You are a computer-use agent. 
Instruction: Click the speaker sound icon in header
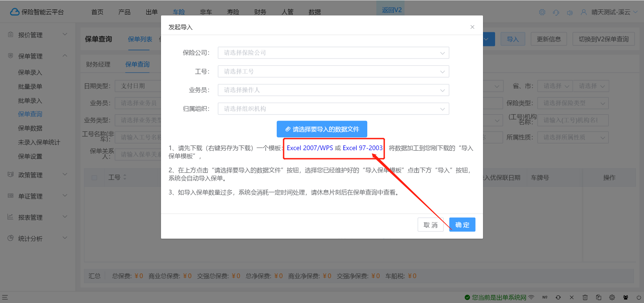pyautogui.click(x=570, y=12)
